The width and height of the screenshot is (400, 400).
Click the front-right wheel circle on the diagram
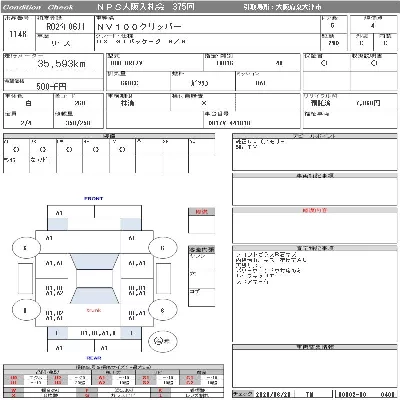162,248
